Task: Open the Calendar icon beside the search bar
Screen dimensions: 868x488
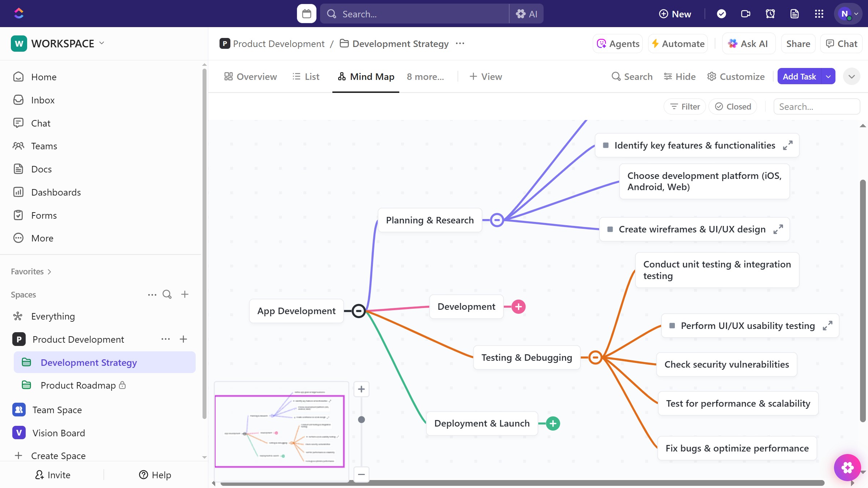Action: pos(306,13)
